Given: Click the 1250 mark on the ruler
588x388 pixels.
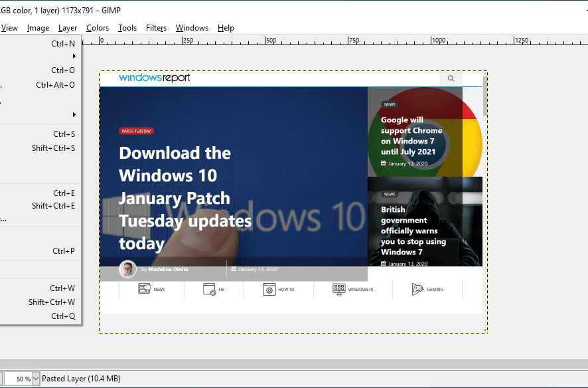Looking at the screenshot, I should (x=521, y=40).
